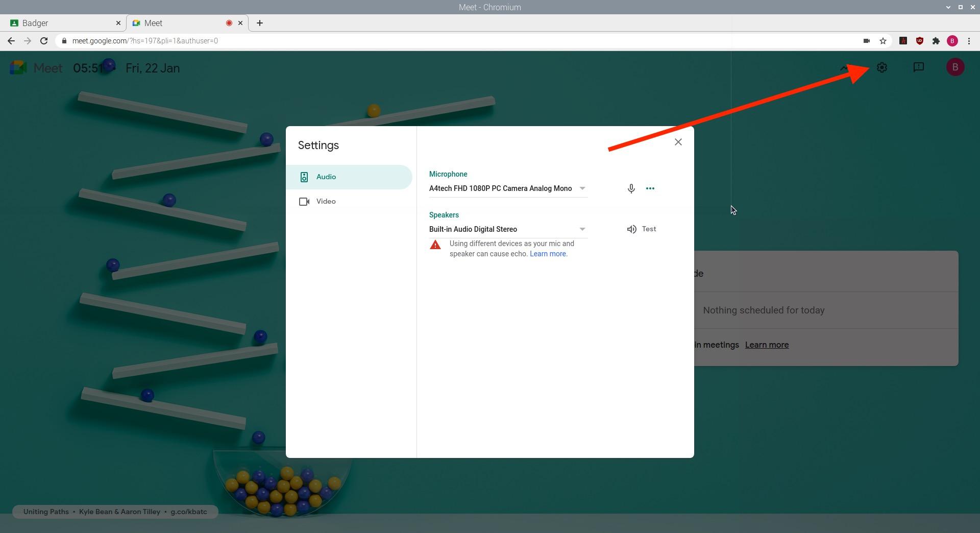Click the microphone level icon
This screenshot has width=980, height=533.
[631, 188]
